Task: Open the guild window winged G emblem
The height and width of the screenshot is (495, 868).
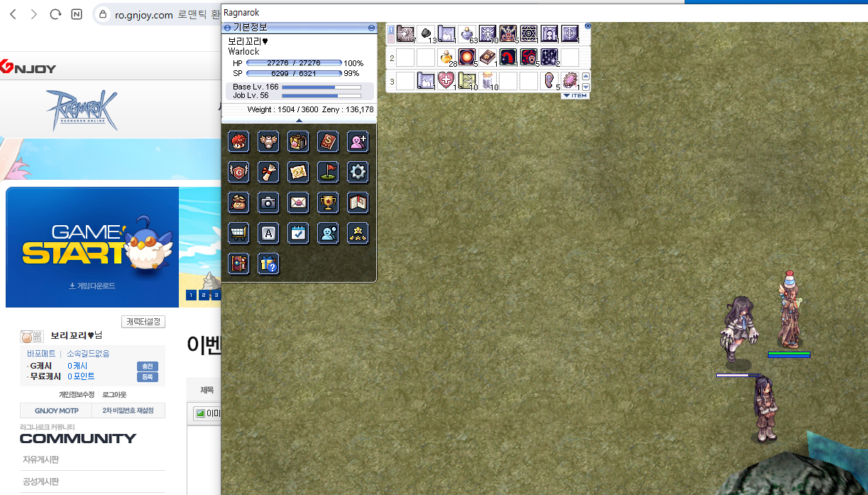Action: (238, 172)
